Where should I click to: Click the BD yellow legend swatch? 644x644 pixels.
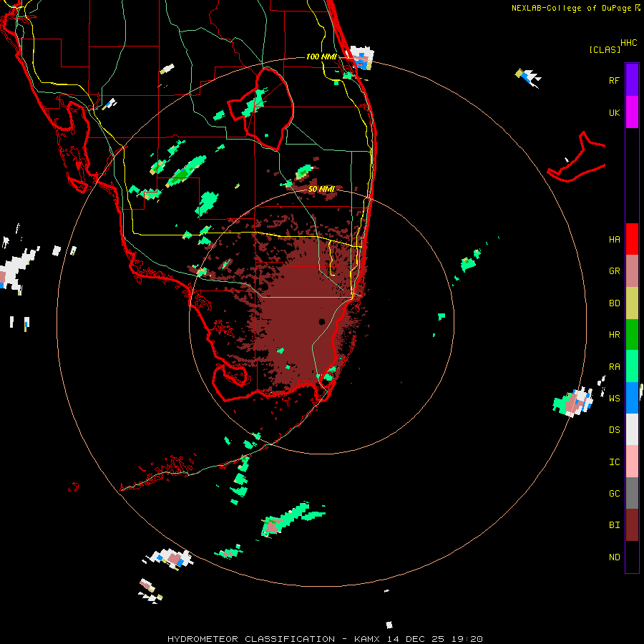tap(632, 303)
